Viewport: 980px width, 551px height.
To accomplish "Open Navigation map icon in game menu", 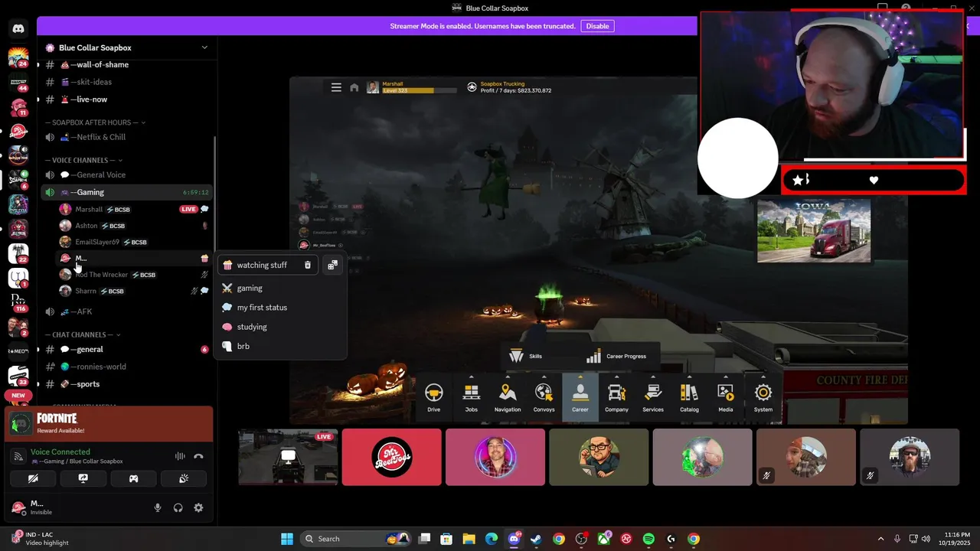I will coord(508,397).
